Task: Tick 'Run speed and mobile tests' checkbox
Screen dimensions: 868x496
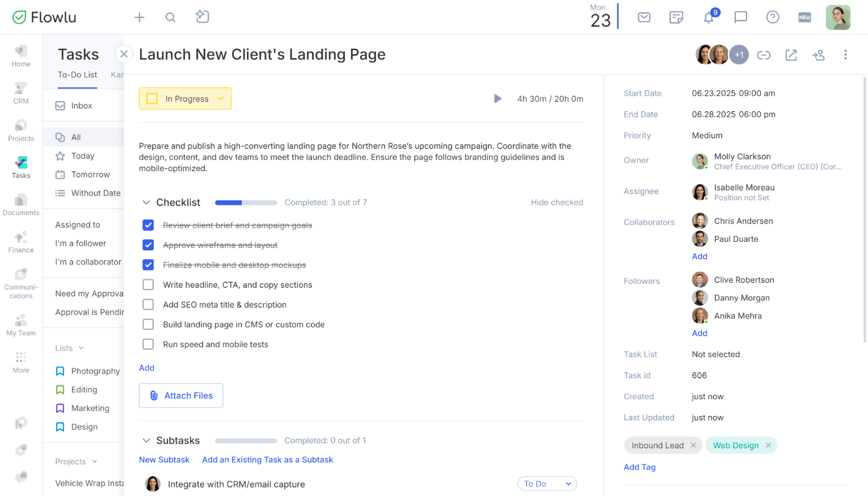Action: coord(148,344)
